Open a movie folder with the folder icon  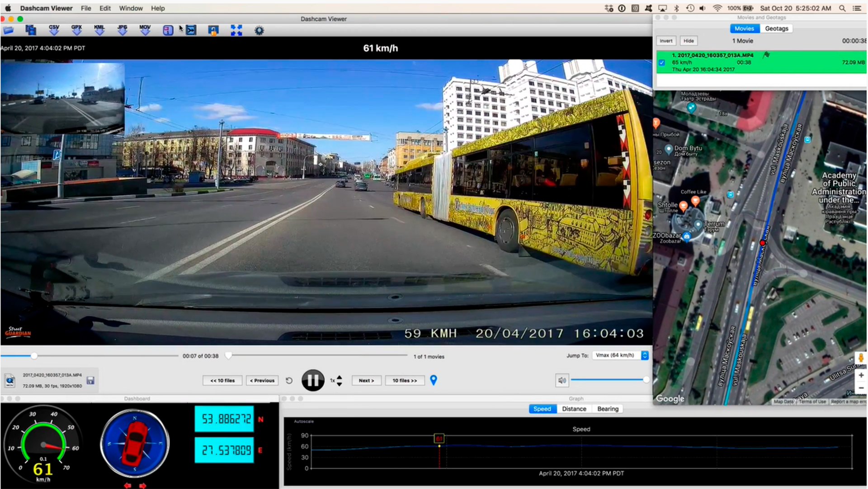point(9,30)
